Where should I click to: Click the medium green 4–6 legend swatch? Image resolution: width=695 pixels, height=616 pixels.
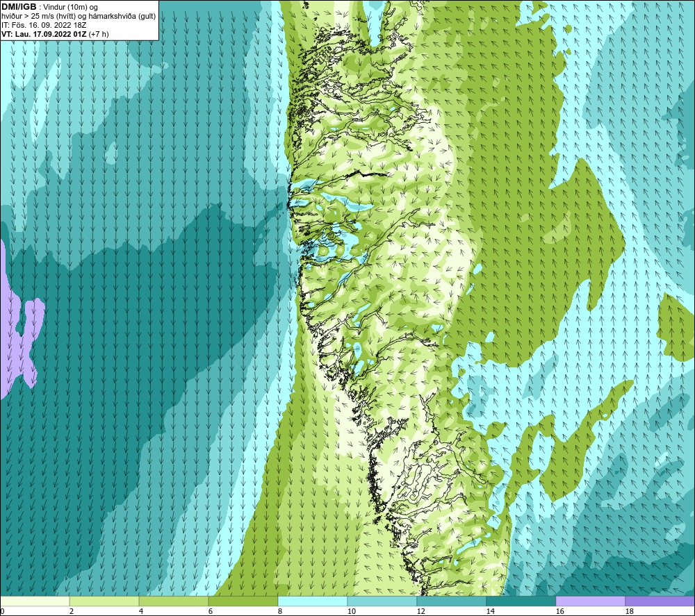click(174, 601)
